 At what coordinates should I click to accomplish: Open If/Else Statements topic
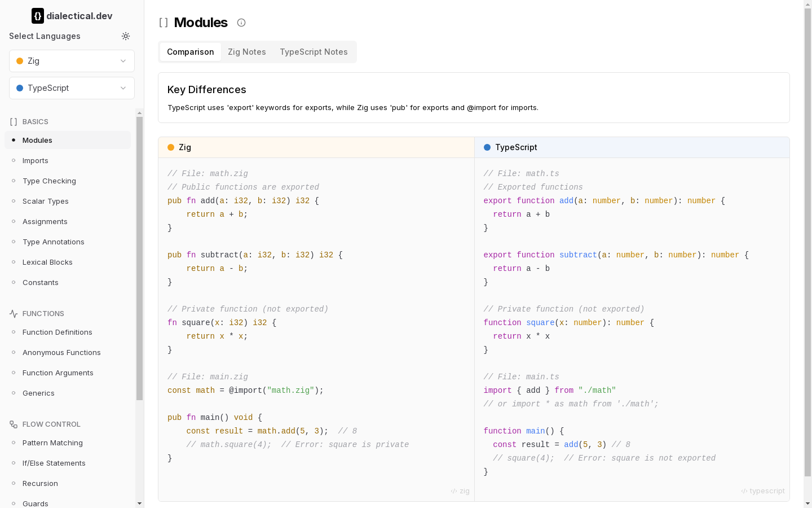coord(68,463)
